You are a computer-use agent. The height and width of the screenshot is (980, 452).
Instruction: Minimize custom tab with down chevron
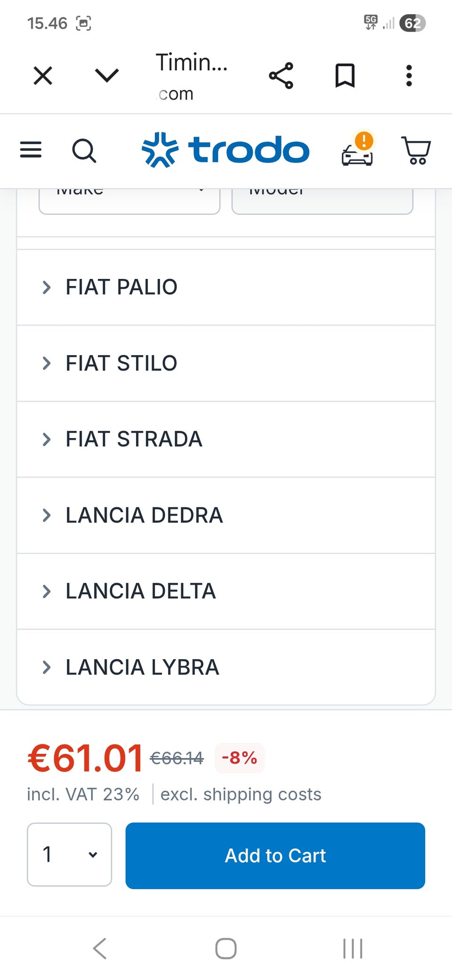click(x=107, y=76)
